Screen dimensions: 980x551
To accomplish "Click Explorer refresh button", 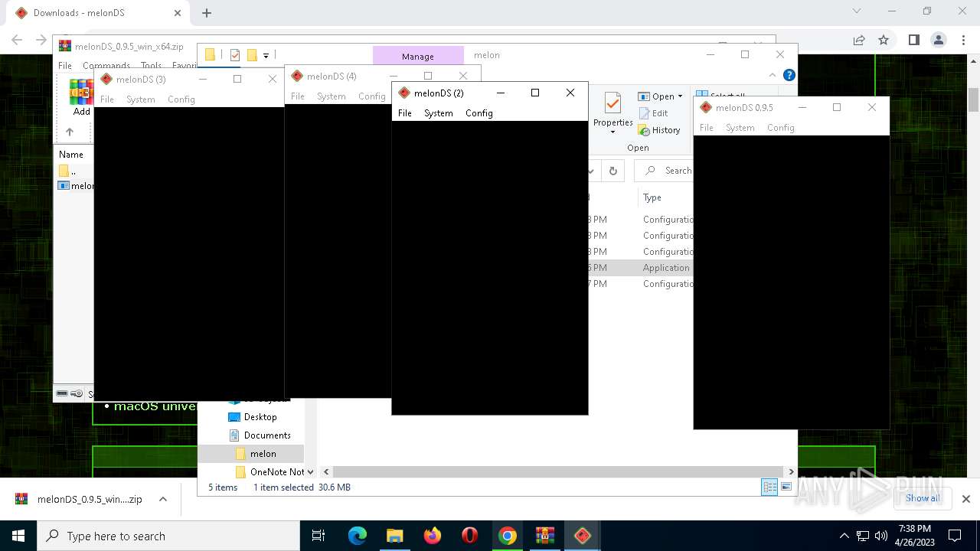I will point(612,171).
